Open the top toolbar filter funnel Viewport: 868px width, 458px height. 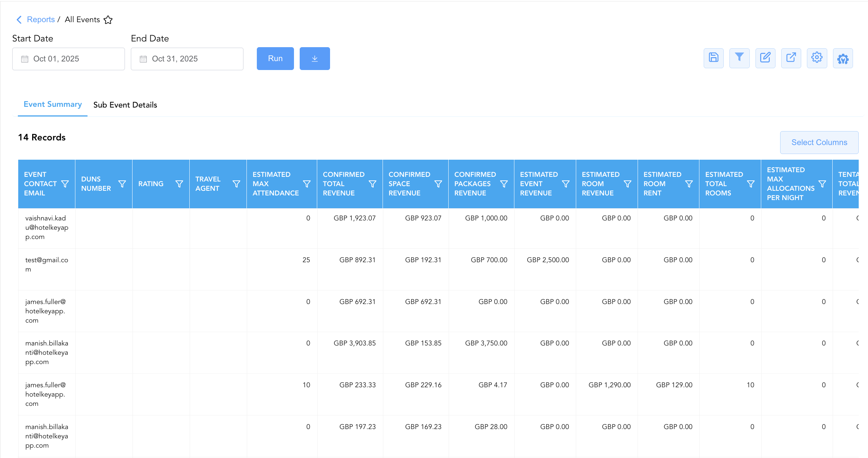[739, 58]
